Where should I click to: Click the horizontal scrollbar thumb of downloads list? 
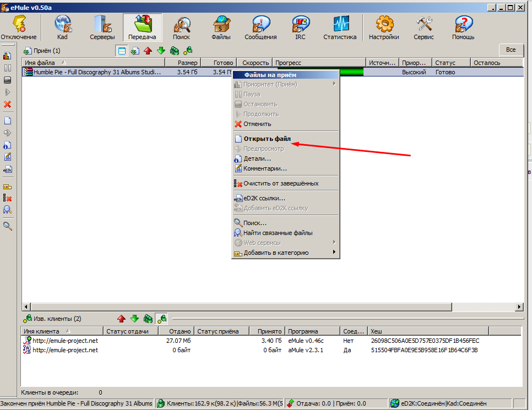point(241,307)
